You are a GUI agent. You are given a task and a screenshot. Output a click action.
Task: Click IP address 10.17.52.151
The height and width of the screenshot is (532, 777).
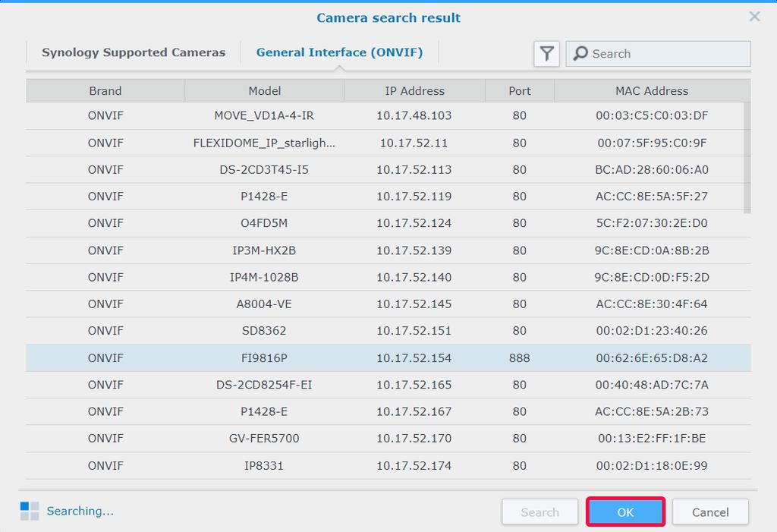pyautogui.click(x=414, y=331)
